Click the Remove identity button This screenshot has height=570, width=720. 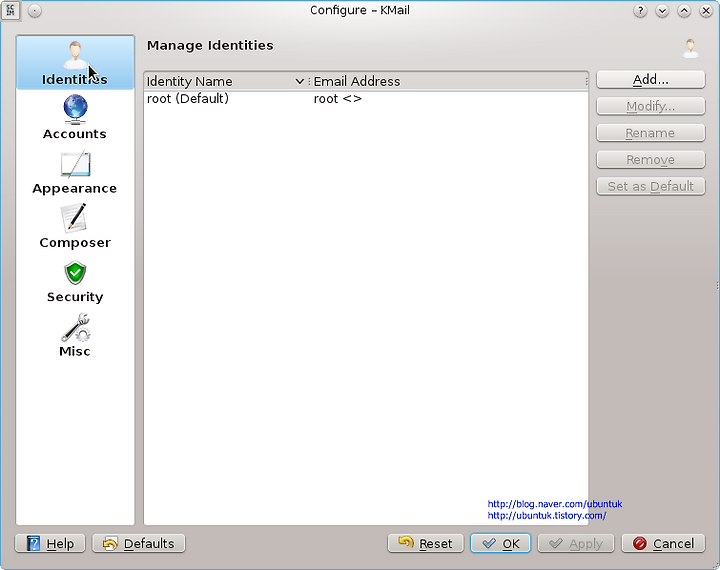[x=651, y=159]
